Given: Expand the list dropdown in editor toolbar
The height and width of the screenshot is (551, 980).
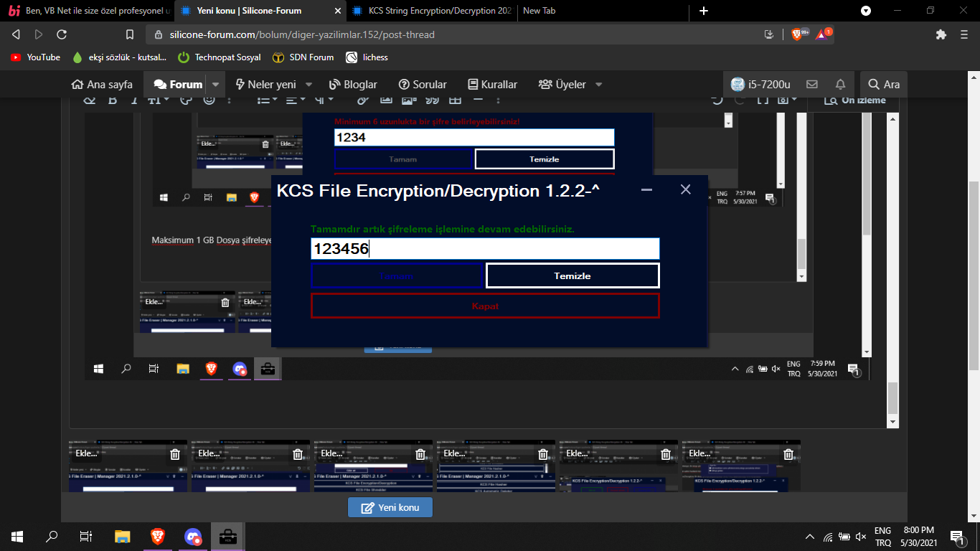Looking at the screenshot, I should 267,100.
